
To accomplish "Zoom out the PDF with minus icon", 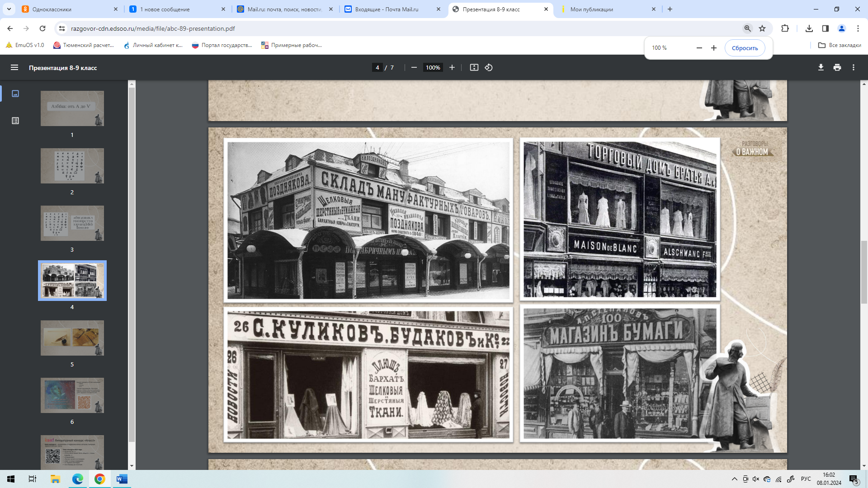I will click(x=414, y=67).
